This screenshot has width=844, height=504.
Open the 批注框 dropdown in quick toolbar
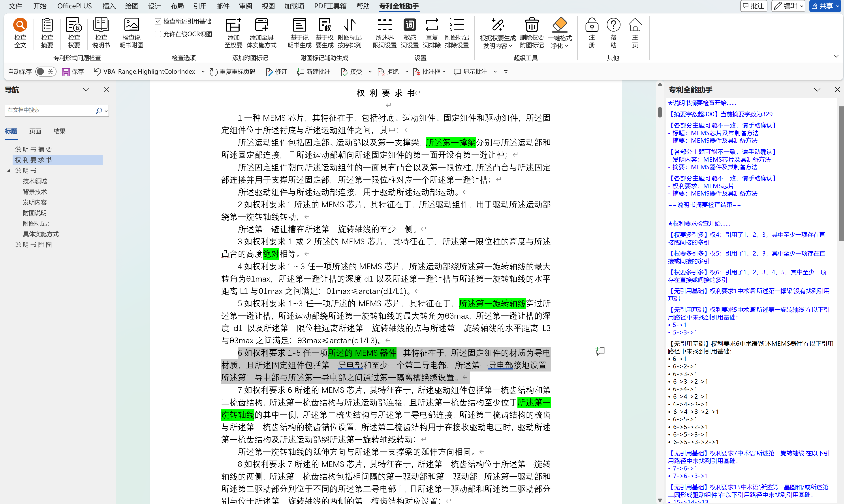[x=444, y=72]
